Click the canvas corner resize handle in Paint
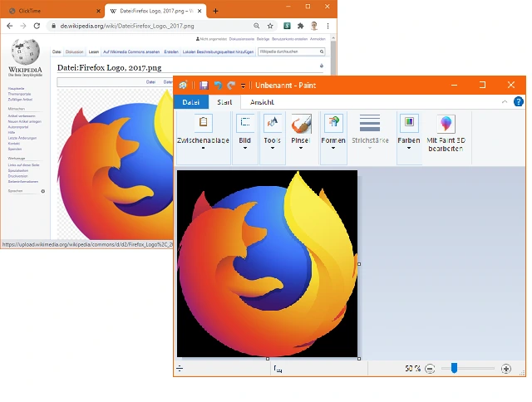Image resolution: width=532 pixels, height=402 pixels. 359,359
